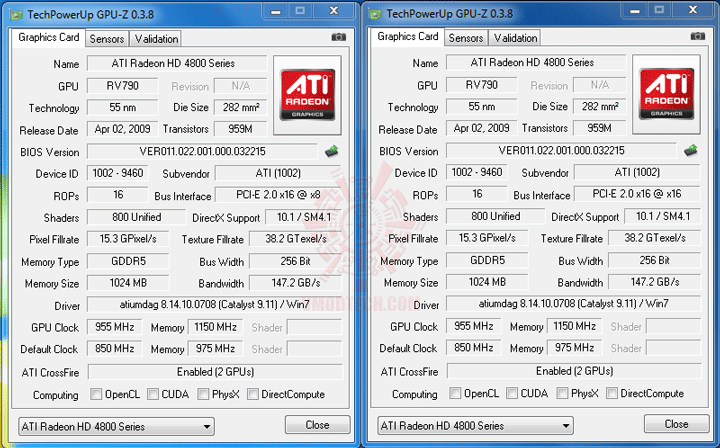Enable OpenCL checkbox in left window
Screen dimensions: 720x448
tap(96, 394)
